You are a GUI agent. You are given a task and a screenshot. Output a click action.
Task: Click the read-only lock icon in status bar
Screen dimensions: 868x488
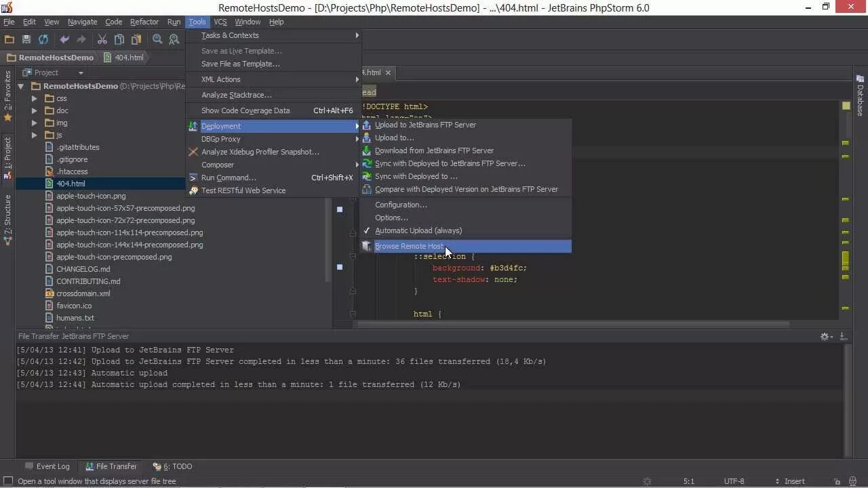coord(837,481)
